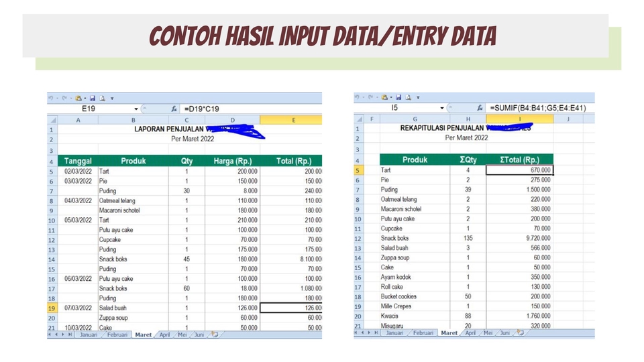Click first-sheet navigation arrow in right window
The height and width of the screenshot is (362, 644).
coord(356,333)
